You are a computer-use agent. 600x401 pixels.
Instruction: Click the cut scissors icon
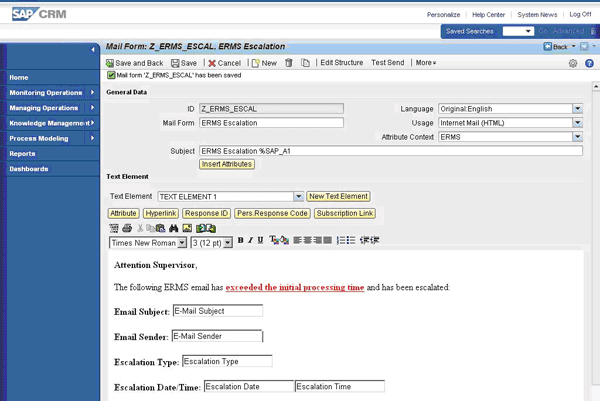pos(140,228)
